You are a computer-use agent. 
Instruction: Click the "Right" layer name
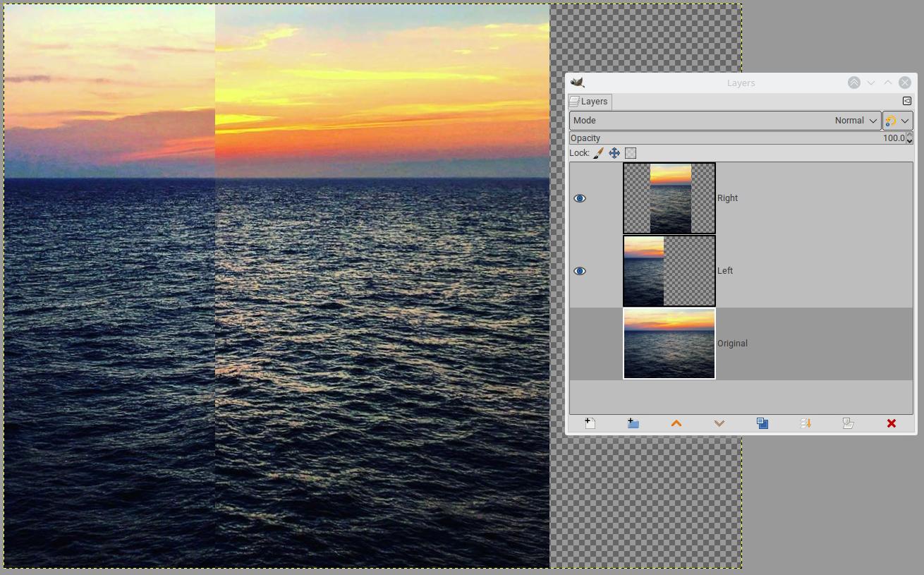point(727,198)
